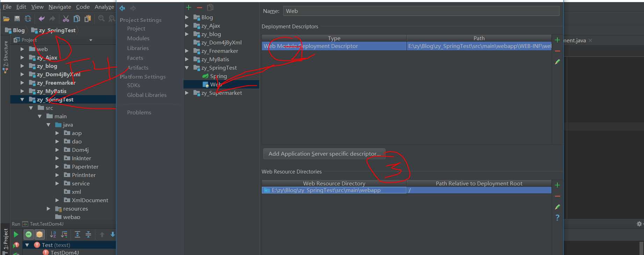Viewport: 644px width, 255px height.
Task: Open the File menu
Action: pyautogui.click(x=7, y=7)
